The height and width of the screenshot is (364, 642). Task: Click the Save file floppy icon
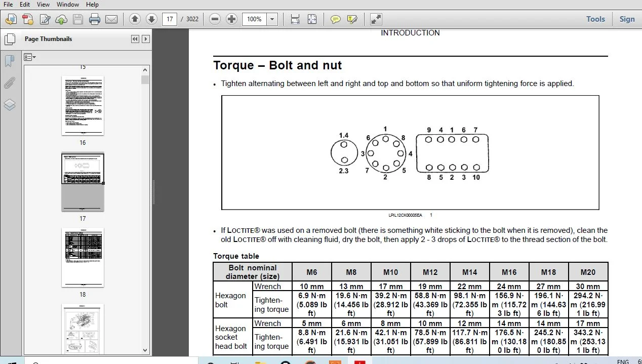click(77, 19)
